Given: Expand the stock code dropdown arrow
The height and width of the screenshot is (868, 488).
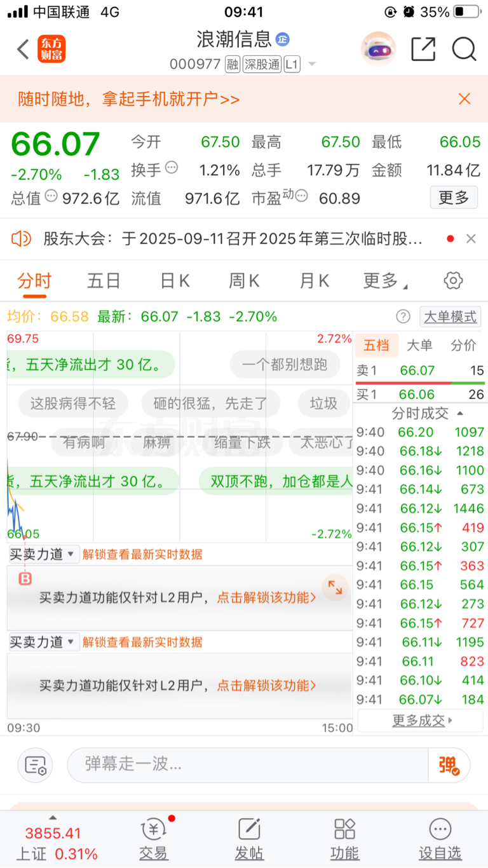Looking at the screenshot, I should pos(311,64).
